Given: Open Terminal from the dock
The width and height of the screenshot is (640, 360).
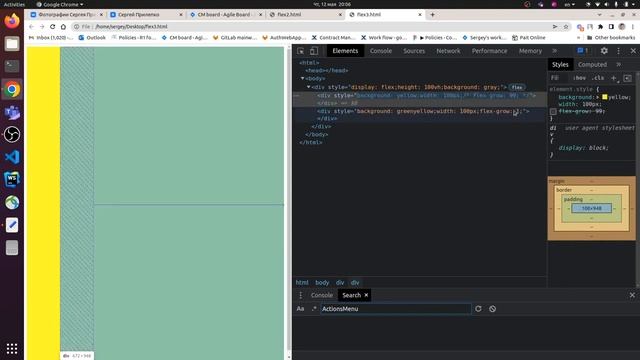Looking at the screenshot, I should tap(12, 66).
